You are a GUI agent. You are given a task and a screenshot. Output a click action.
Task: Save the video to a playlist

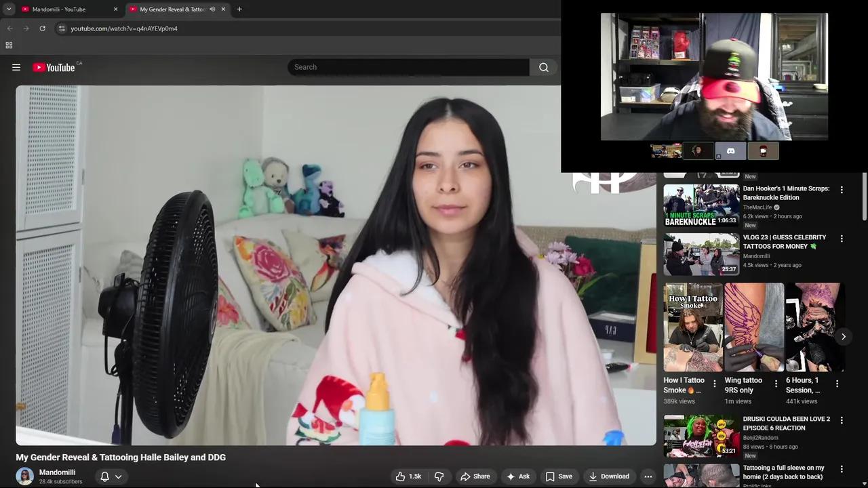pos(559,476)
